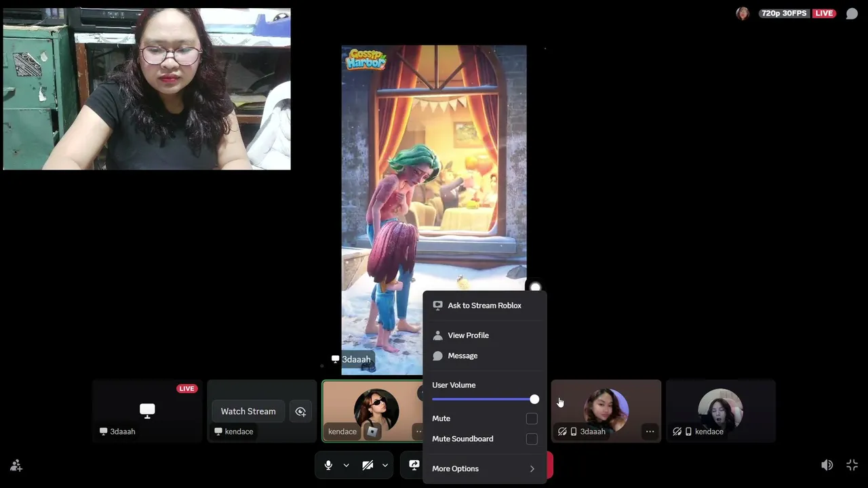Screen dimensions: 868x488
Task: Check the Mute checkbox
Action: tap(532, 419)
